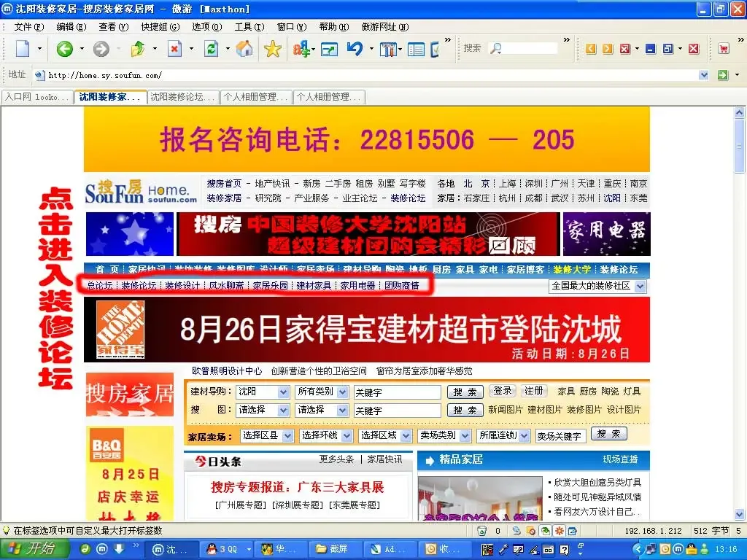Switch to the 入口网 looko tab

[x=37, y=97]
